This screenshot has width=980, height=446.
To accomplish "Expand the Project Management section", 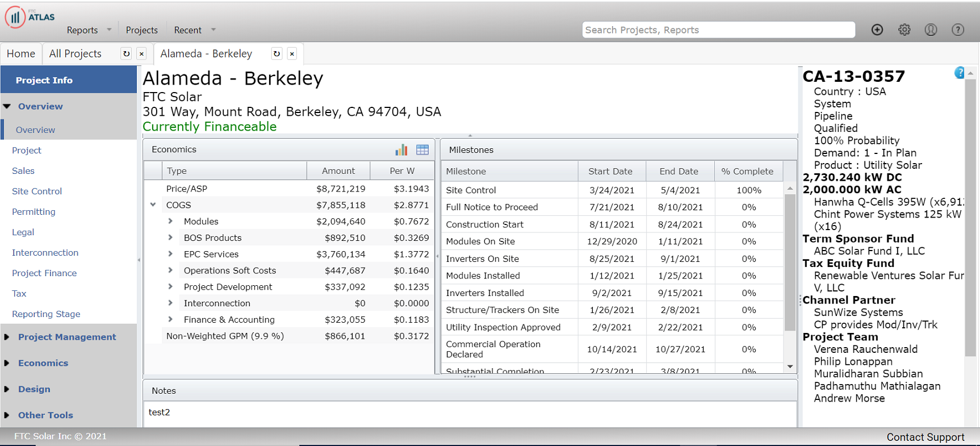I will coord(7,337).
